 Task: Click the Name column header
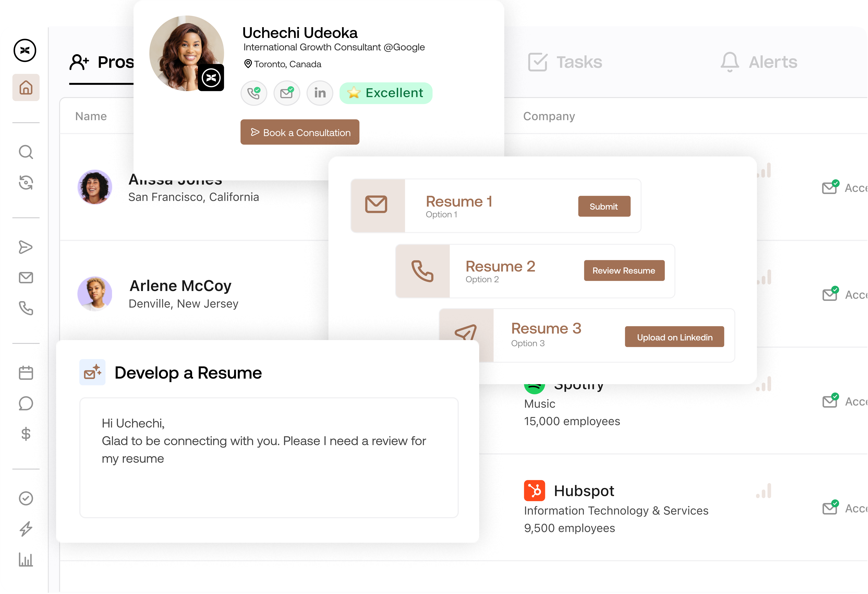(x=91, y=117)
